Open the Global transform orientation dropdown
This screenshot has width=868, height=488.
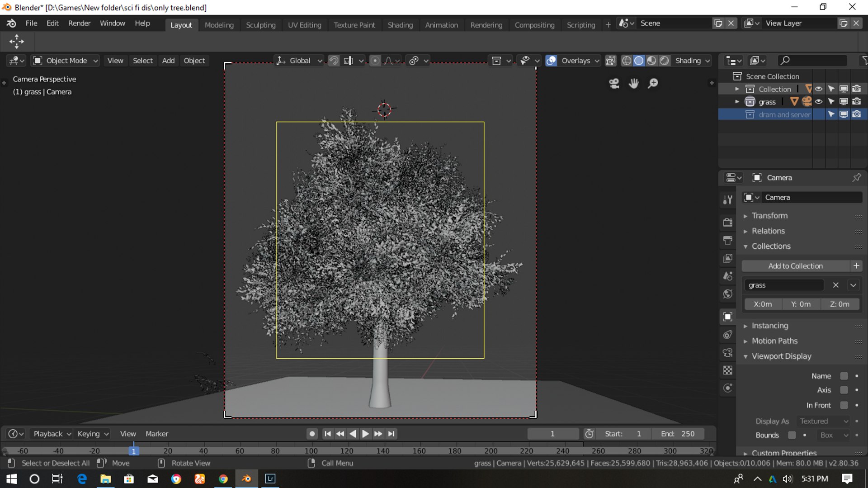pos(299,61)
